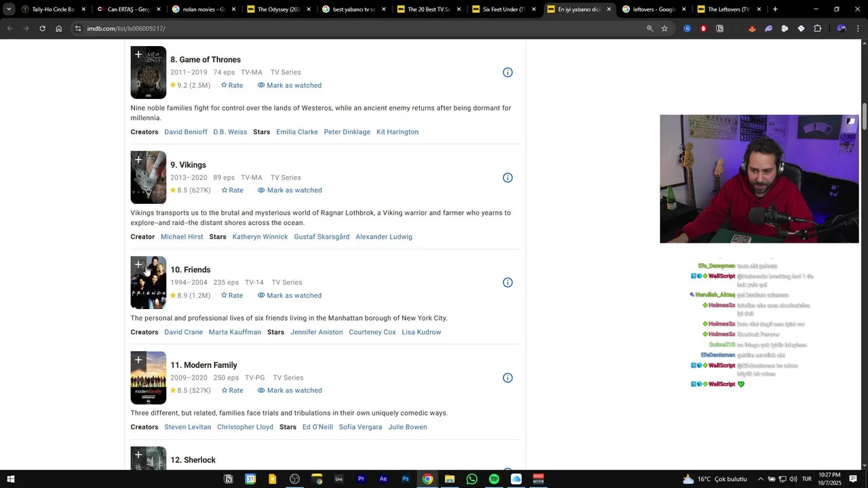Viewport: 868px width, 488px height.
Task: Bookmark this page with the star
Action: tap(665, 28)
